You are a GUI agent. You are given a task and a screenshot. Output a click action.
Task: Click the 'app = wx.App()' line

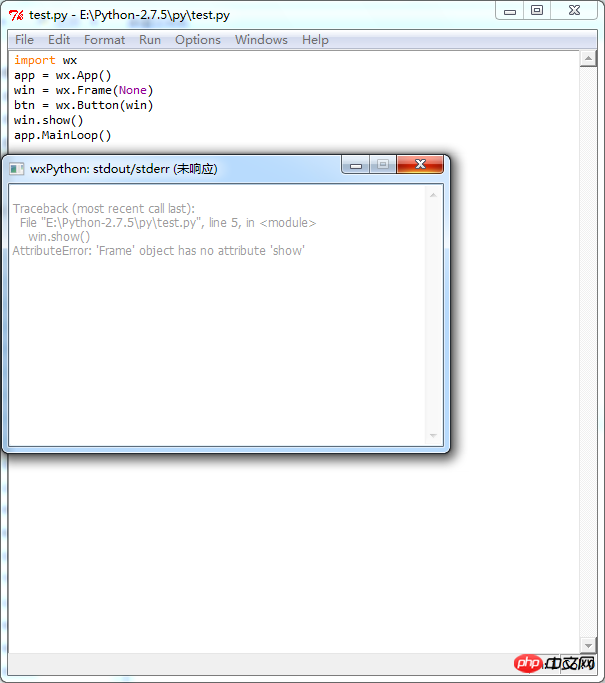tap(63, 75)
